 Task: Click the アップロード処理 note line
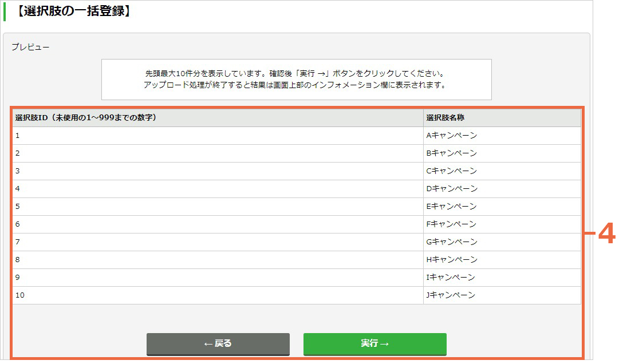295,85
